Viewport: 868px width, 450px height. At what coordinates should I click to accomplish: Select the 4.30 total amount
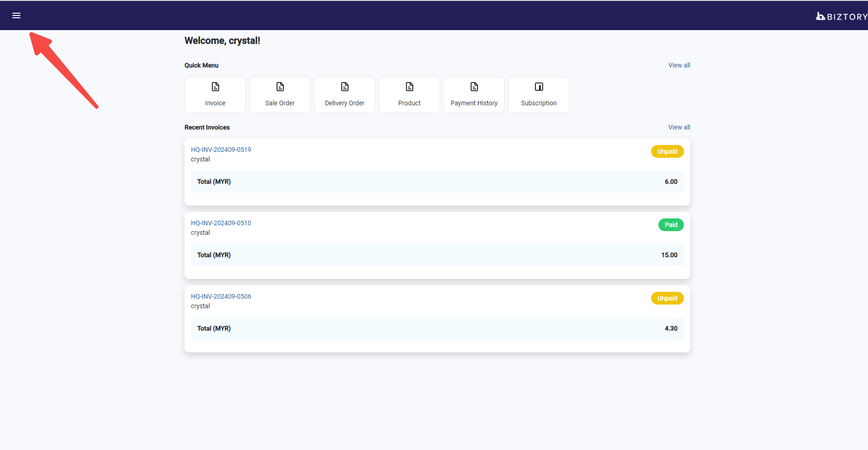(x=671, y=328)
